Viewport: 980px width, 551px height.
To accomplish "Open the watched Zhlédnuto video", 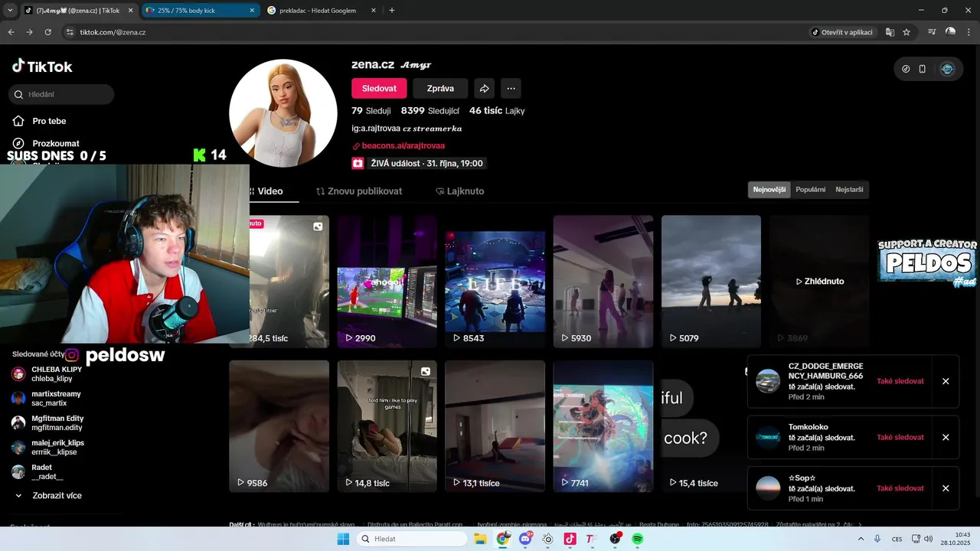I will click(818, 282).
